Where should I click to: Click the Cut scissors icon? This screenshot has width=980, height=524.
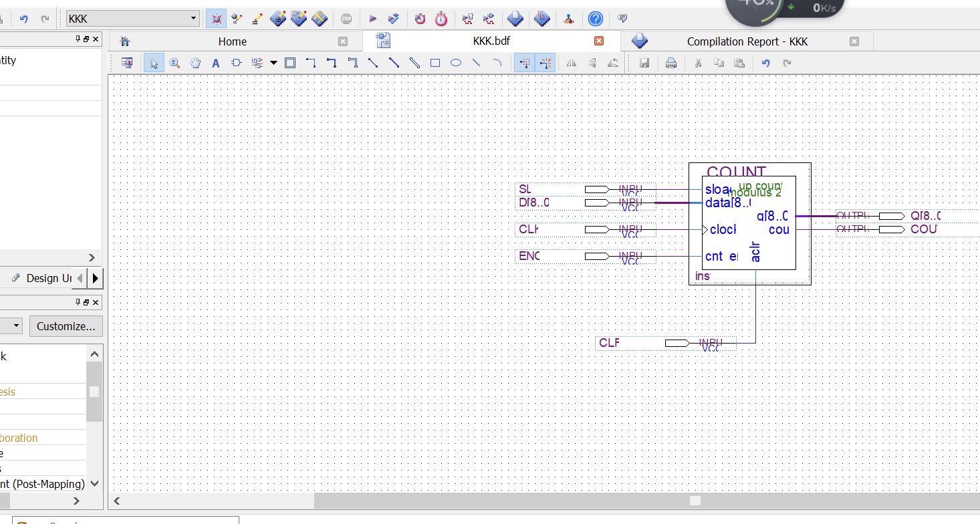[x=698, y=63]
